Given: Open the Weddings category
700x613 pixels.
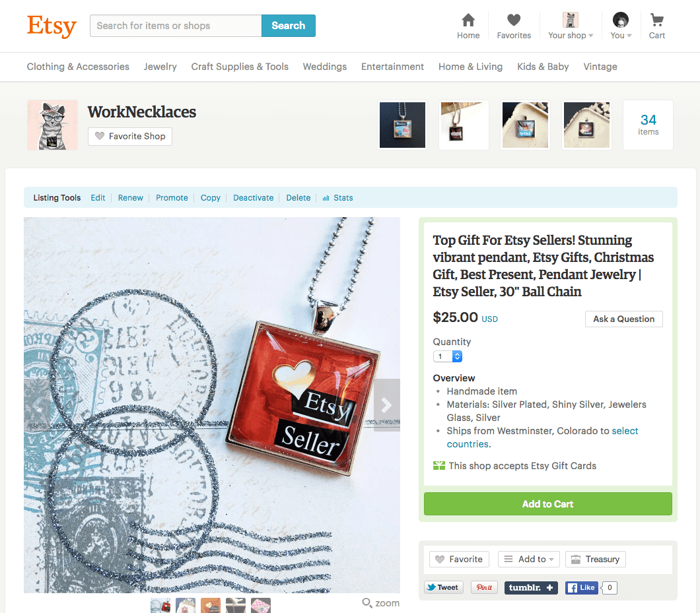Looking at the screenshot, I should click(x=324, y=67).
